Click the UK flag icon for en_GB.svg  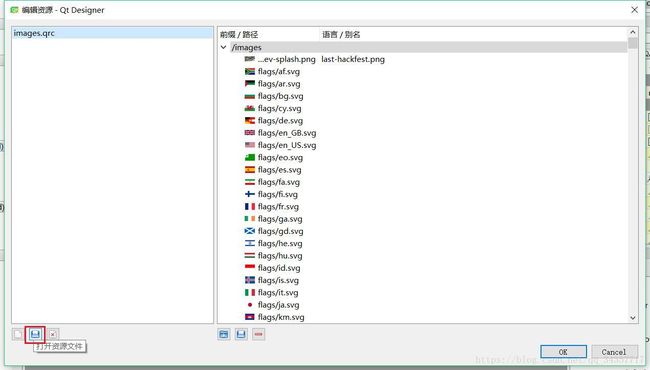[250, 133]
